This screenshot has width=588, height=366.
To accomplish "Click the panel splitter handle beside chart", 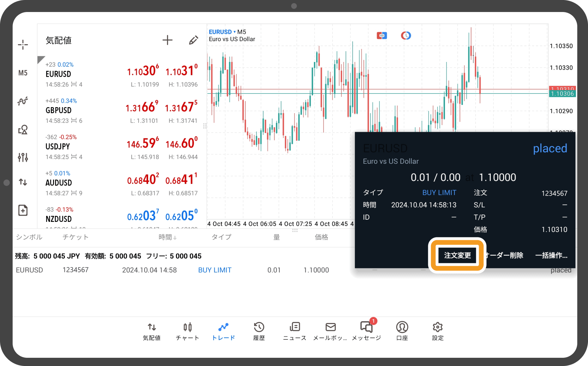I will pyautogui.click(x=205, y=126).
